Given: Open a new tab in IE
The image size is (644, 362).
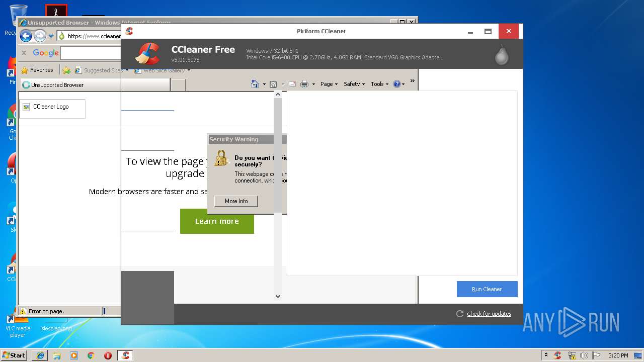Looking at the screenshot, I should [x=179, y=85].
